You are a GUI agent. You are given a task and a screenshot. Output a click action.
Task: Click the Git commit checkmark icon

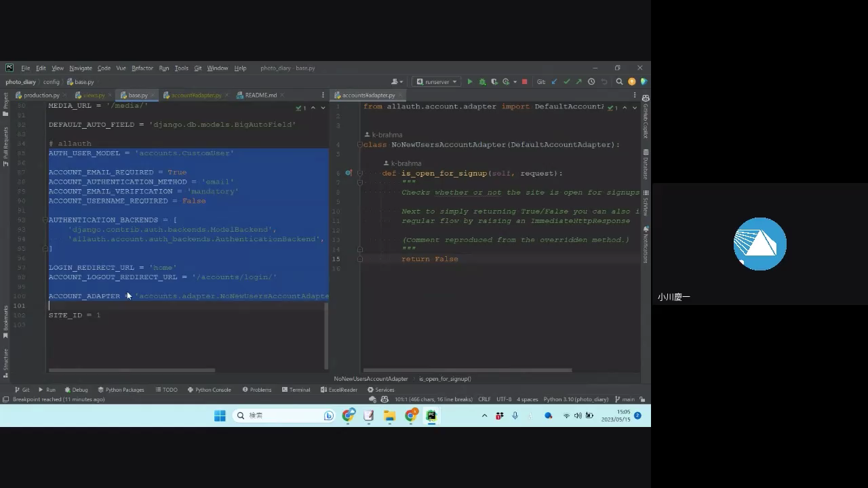click(566, 82)
